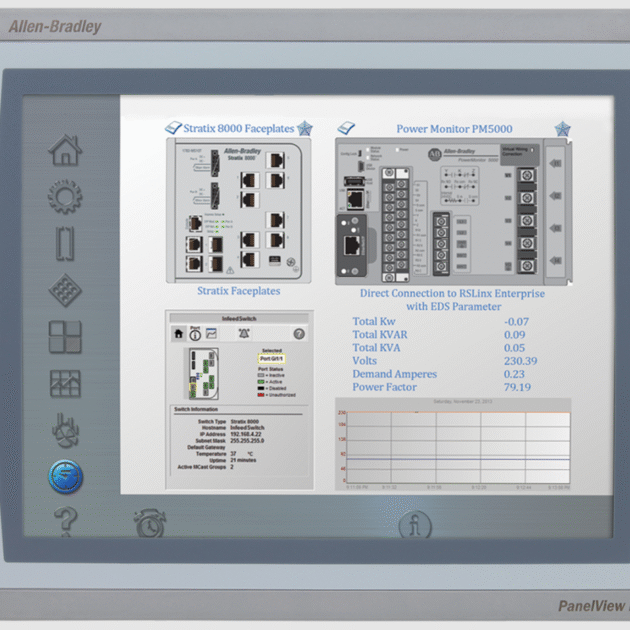Open the diamond keypad icon in sidebar
The width and height of the screenshot is (630, 630).
click(65, 290)
